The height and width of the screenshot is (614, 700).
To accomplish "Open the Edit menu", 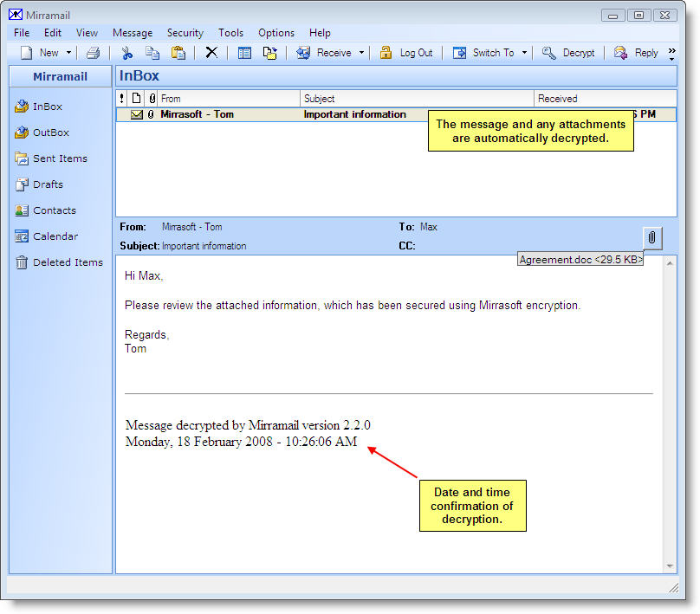I will (53, 33).
